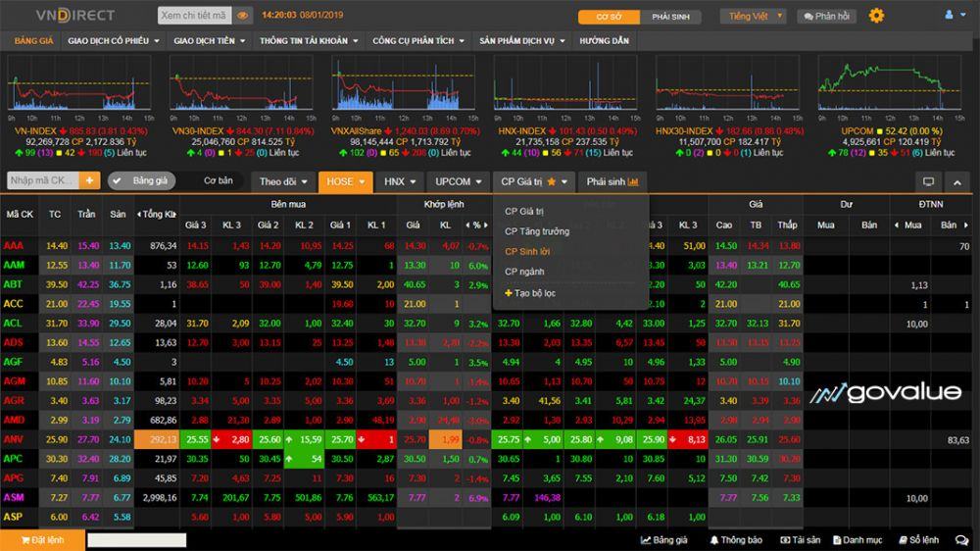Switch toggle to Phái sinh mode

[x=670, y=17]
